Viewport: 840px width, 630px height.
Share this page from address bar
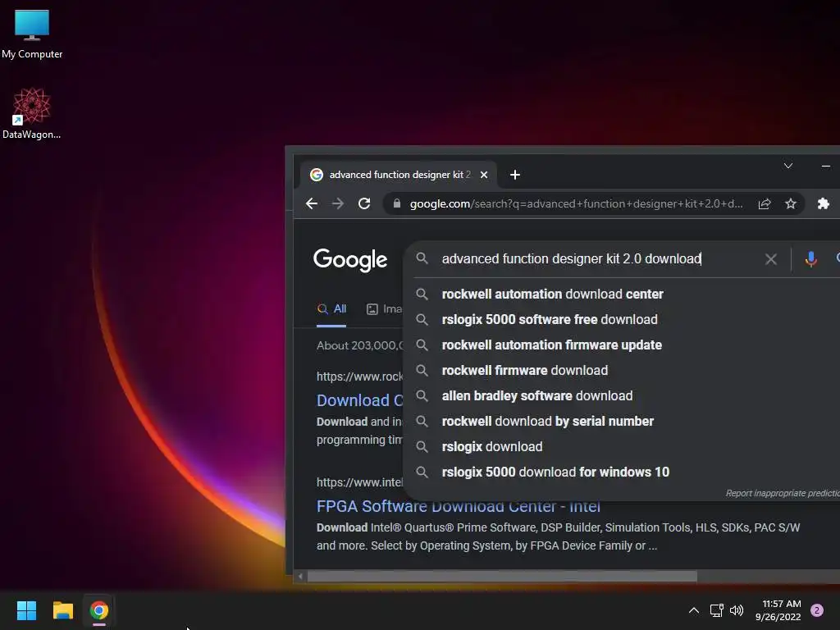(x=765, y=203)
